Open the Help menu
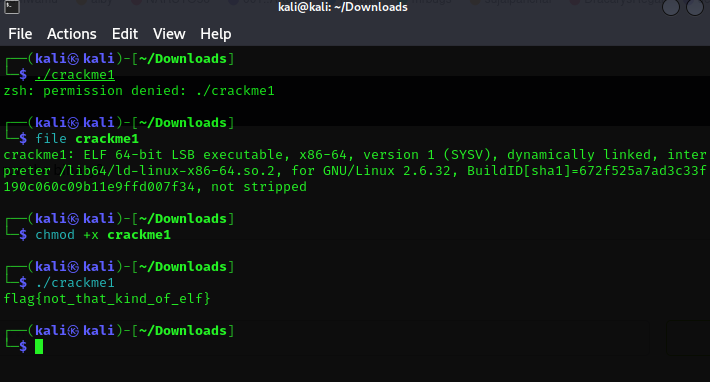The image size is (710, 382). click(216, 34)
